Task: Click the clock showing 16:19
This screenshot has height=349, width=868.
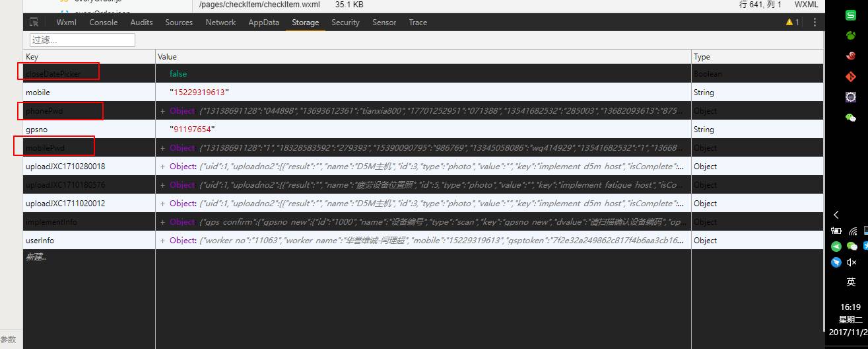Action: (x=850, y=307)
